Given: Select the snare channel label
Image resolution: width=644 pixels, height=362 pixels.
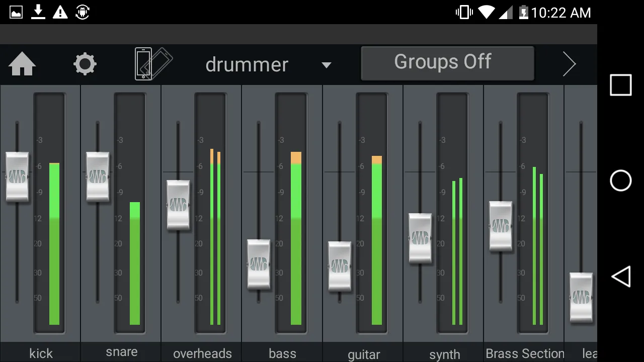Looking at the screenshot, I should [x=122, y=352].
